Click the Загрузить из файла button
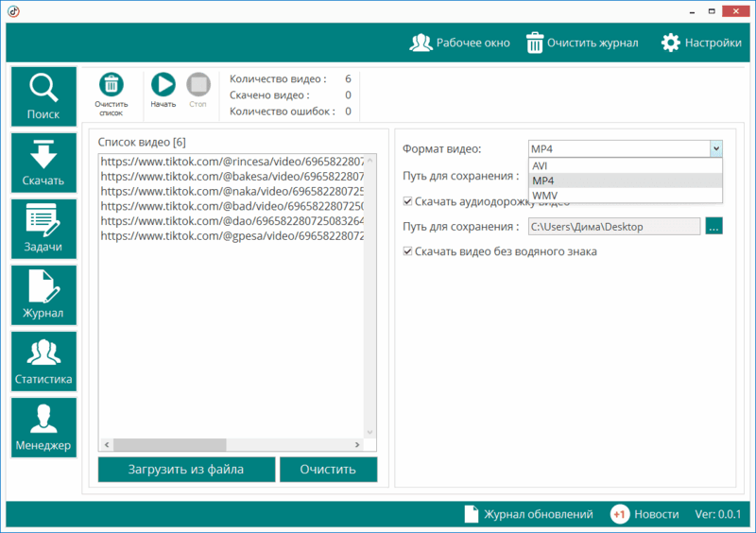Viewport: 756px width, 533px height. (186, 470)
